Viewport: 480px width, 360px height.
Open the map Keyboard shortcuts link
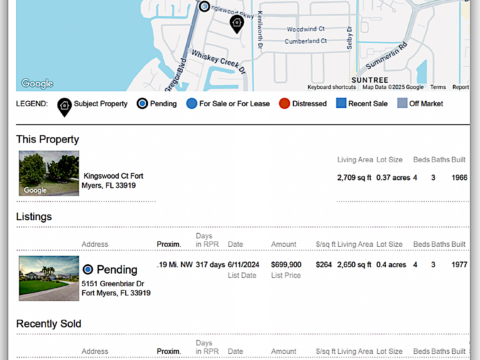pos(332,87)
